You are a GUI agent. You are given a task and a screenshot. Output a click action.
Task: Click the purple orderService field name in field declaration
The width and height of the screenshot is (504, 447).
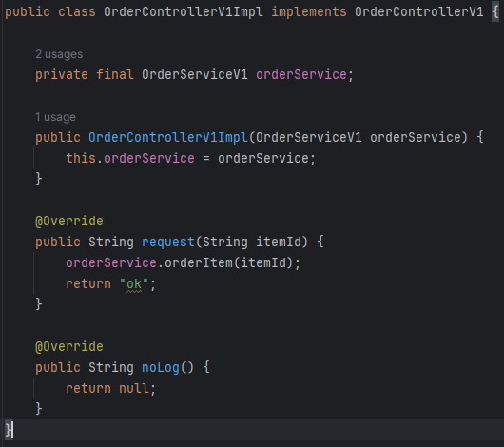301,74
